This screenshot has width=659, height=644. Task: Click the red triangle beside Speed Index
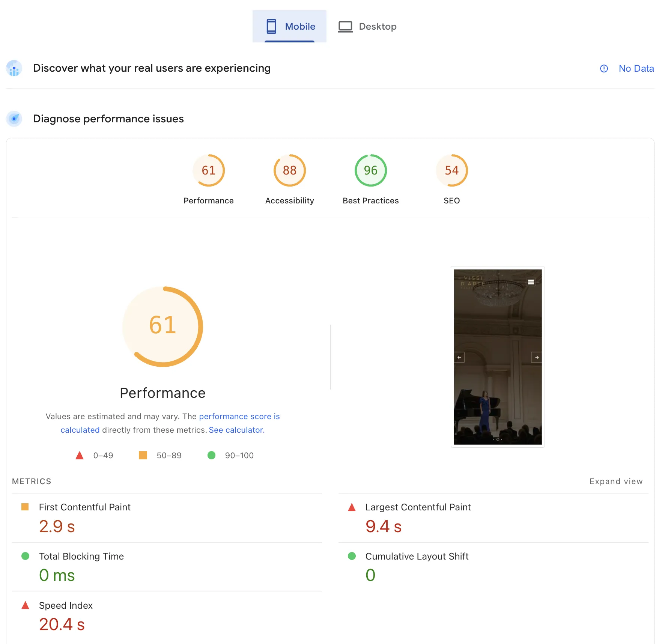25,605
